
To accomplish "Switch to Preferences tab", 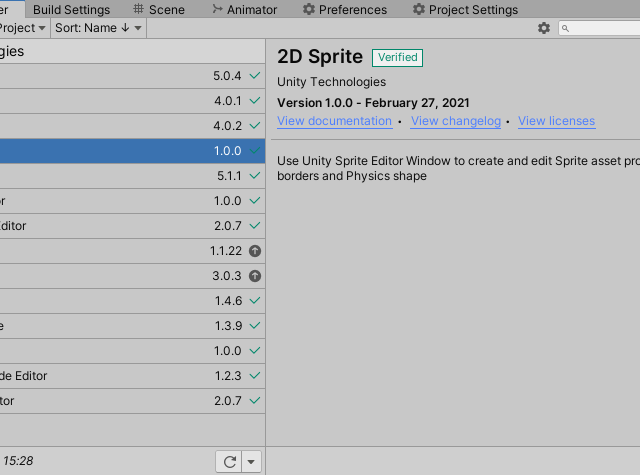I will 345,9.
